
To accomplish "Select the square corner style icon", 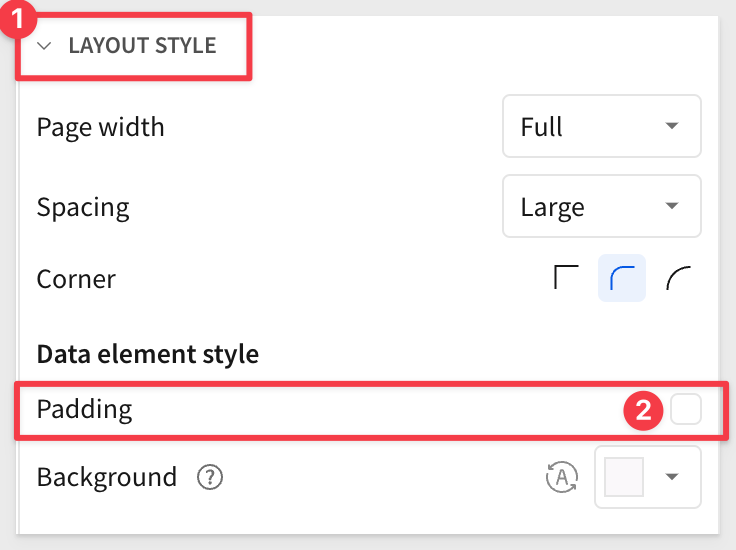I will pos(566,277).
